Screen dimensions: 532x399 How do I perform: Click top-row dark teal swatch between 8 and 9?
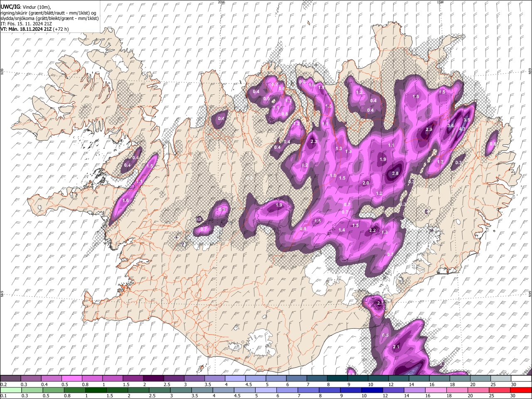[x=337, y=378]
